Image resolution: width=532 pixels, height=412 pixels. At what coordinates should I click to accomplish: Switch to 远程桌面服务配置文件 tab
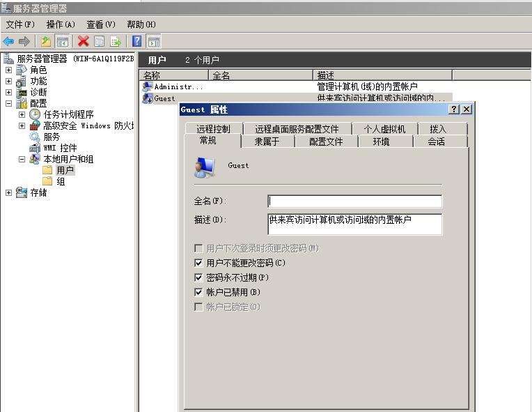click(297, 128)
